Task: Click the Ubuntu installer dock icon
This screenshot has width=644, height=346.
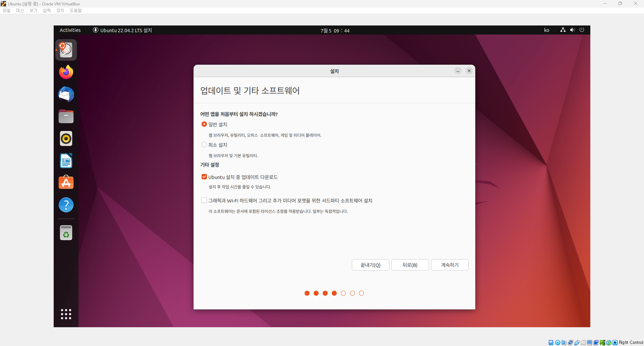Action: click(66, 50)
